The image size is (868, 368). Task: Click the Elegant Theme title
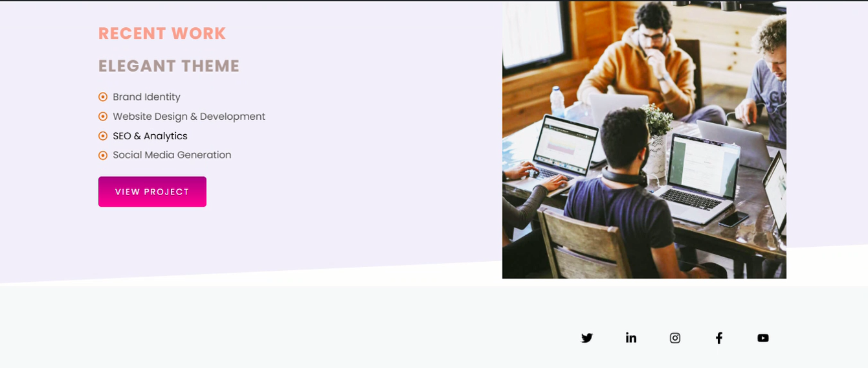(169, 66)
